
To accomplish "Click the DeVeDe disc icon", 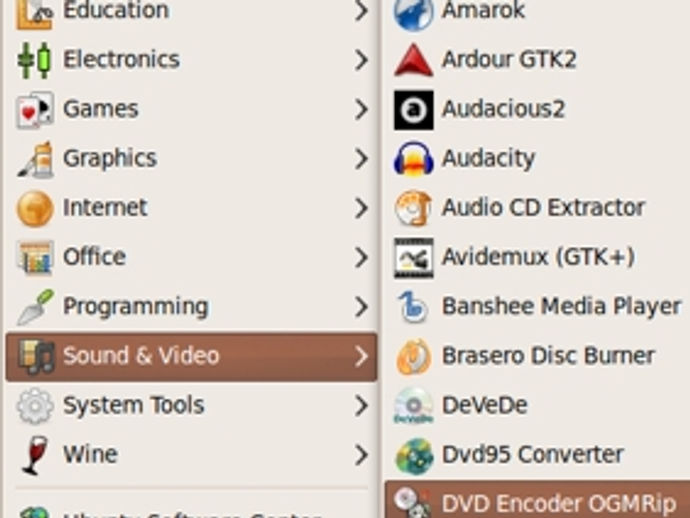I will click(x=413, y=405).
